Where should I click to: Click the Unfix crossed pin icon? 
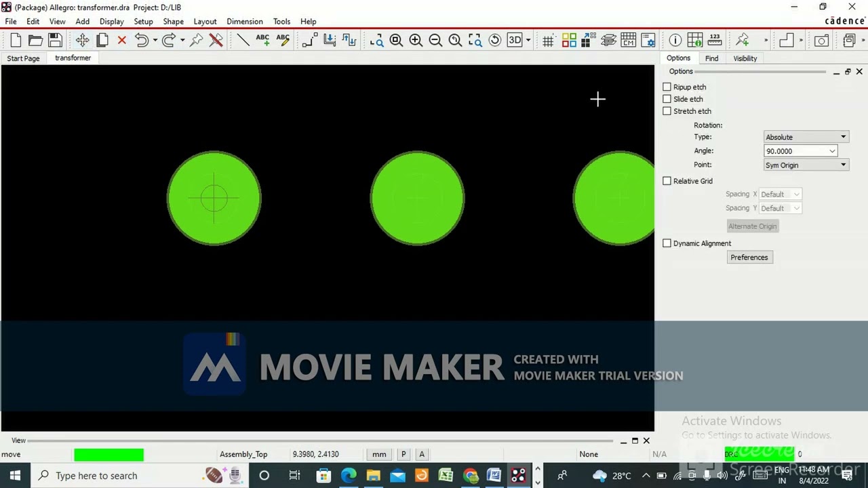pos(216,41)
